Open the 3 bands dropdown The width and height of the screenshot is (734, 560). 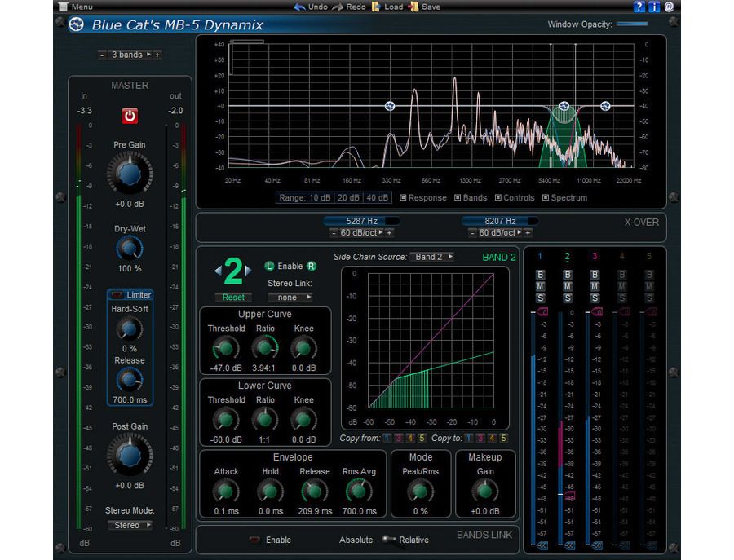click(130, 55)
